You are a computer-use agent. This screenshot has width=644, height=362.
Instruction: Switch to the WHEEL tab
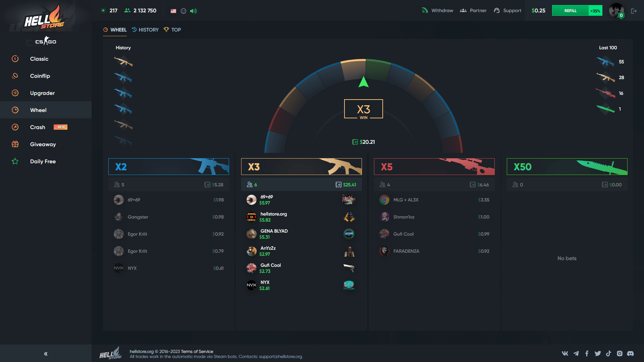pyautogui.click(x=115, y=30)
